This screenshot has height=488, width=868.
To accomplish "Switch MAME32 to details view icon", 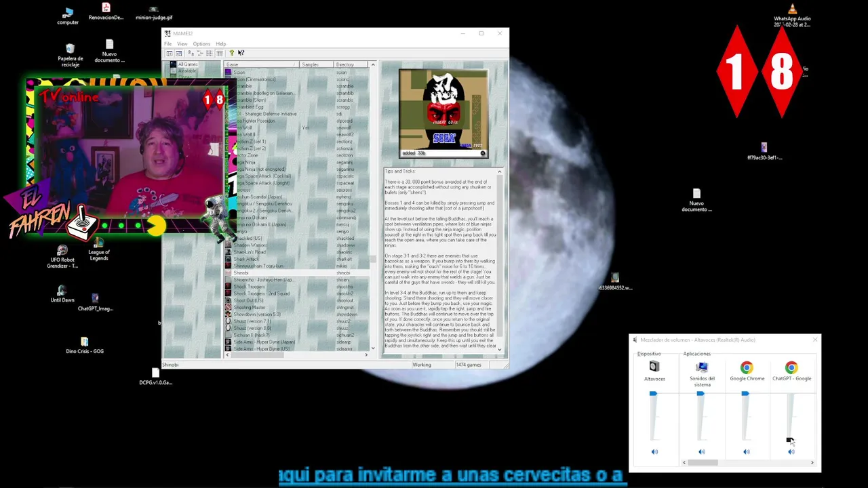I will (219, 54).
